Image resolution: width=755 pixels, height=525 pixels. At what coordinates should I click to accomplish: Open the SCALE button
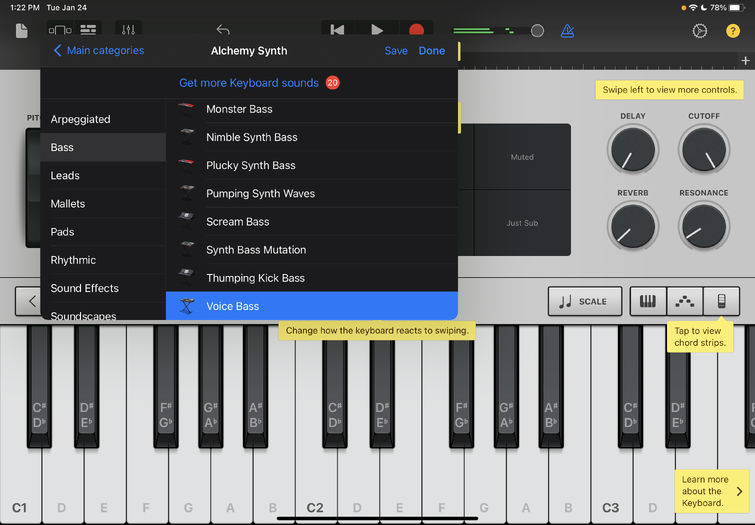click(x=585, y=302)
